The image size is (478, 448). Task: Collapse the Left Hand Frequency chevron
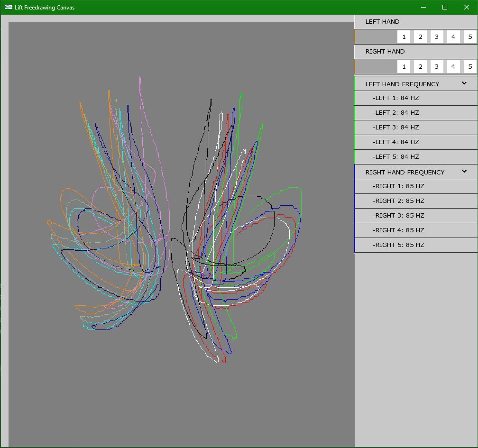tap(464, 83)
